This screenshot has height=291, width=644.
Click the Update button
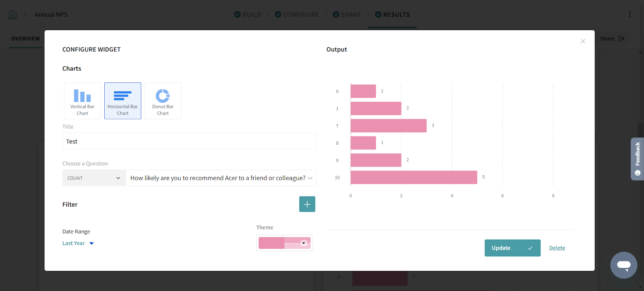(x=512, y=248)
